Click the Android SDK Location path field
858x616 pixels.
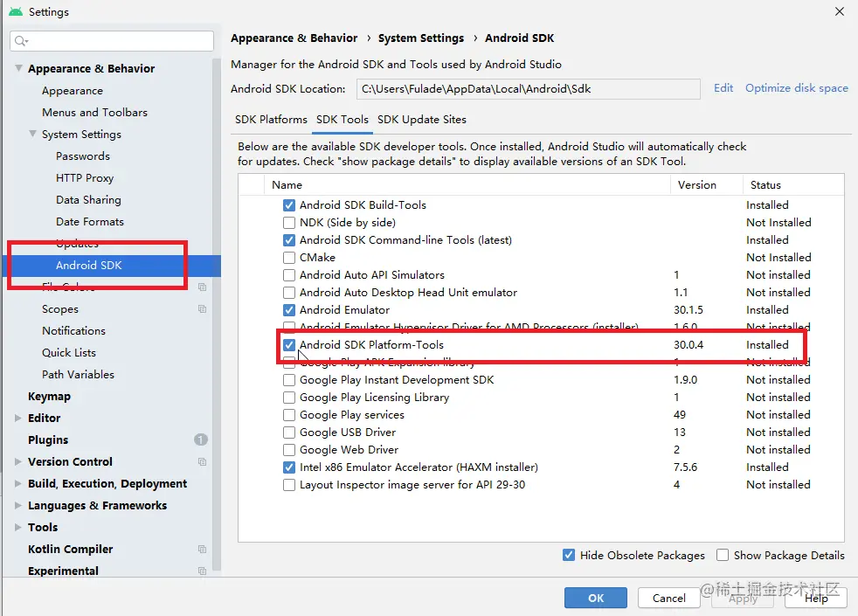pos(528,89)
